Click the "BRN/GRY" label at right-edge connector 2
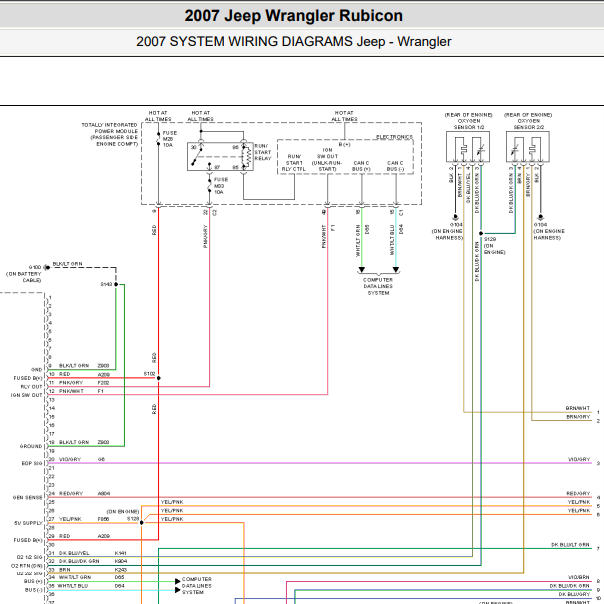Image resolution: width=604 pixels, height=604 pixels. pos(578,417)
